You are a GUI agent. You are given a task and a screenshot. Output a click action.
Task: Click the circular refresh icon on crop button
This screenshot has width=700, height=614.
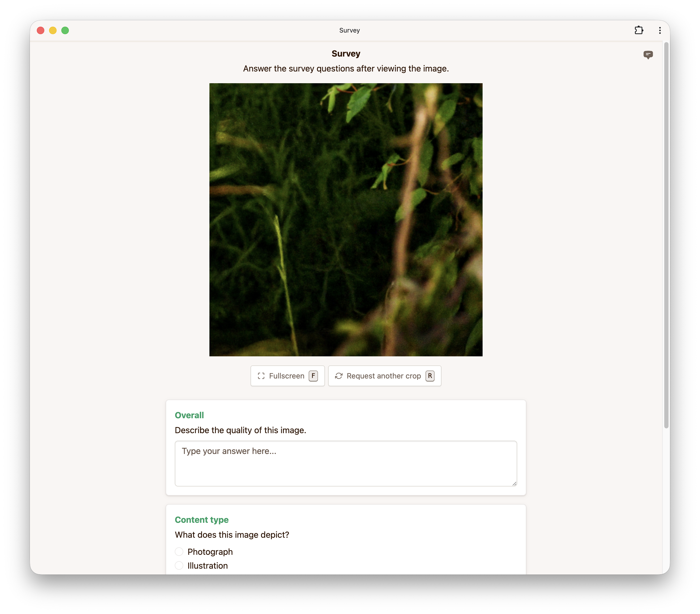coord(339,376)
